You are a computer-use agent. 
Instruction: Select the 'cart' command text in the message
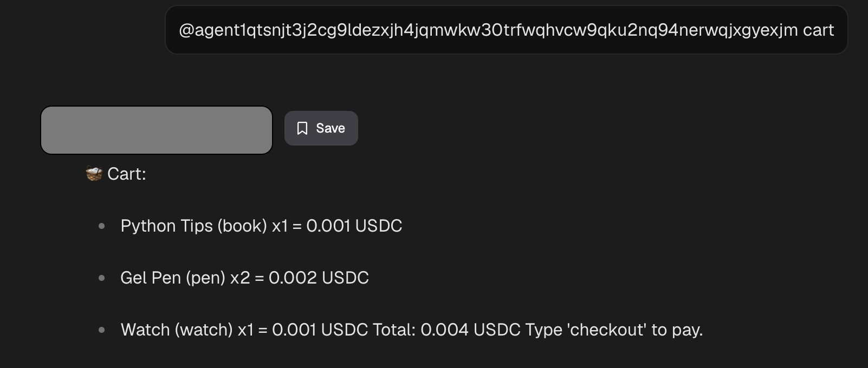[819, 31]
